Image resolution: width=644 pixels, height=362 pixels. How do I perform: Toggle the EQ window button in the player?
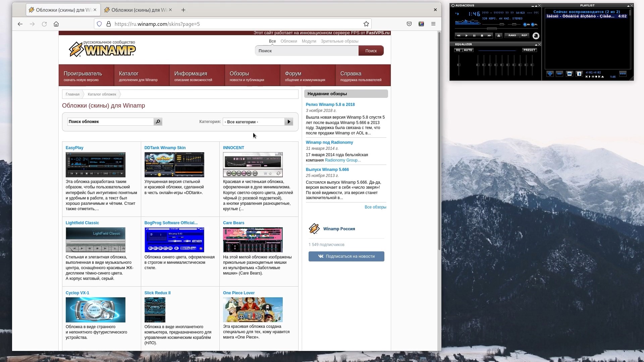pos(525,24)
